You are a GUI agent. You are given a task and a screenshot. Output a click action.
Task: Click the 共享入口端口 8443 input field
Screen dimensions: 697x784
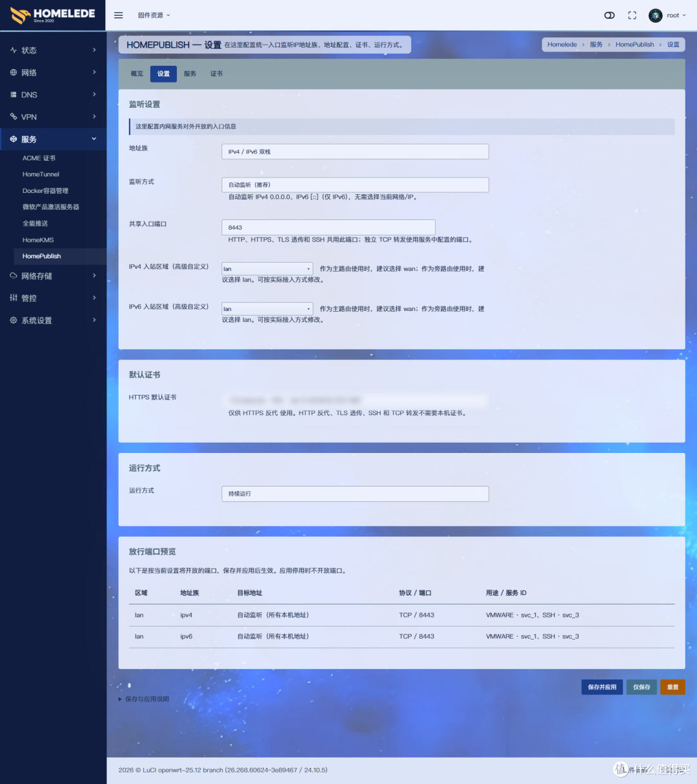click(328, 227)
